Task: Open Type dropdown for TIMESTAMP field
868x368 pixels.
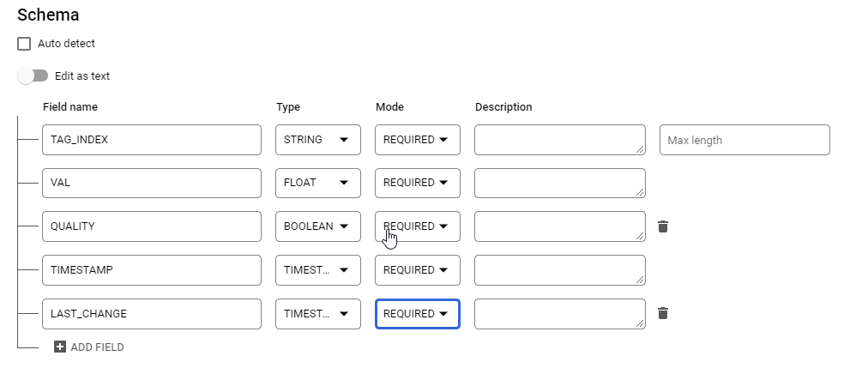Action: [x=317, y=270]
